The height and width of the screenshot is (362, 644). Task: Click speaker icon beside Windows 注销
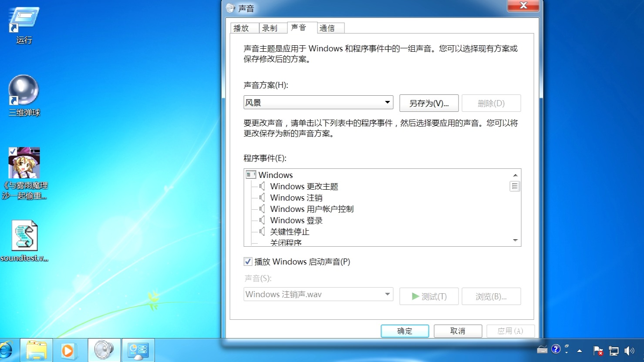click(262, 198)
